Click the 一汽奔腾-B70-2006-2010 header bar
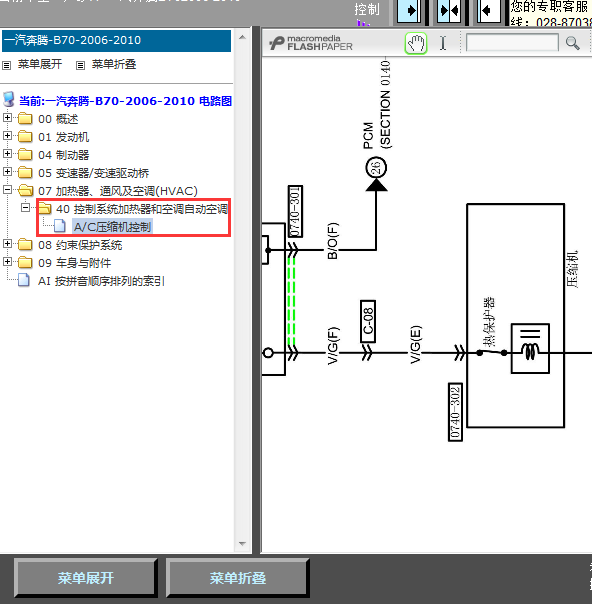This screenshot has width=592, height=604. pos(116,40)
